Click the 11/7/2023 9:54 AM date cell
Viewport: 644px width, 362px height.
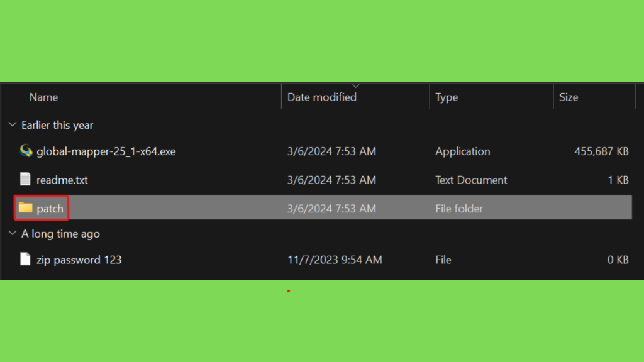(335, 260)
